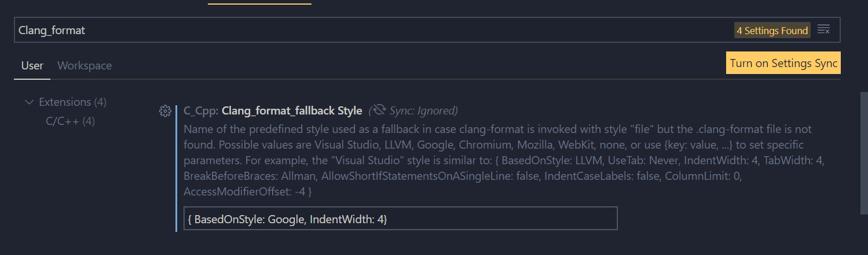Select C/C++ (4) in settings tree
The width and height of the screenshot is (868, 255).
pos(70,121)
